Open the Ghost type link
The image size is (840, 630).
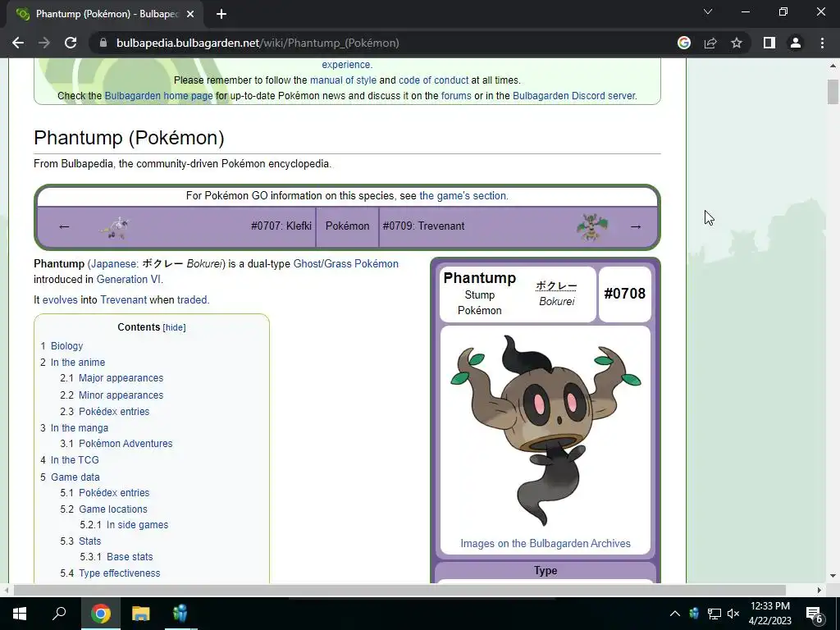tap(307, 263)
